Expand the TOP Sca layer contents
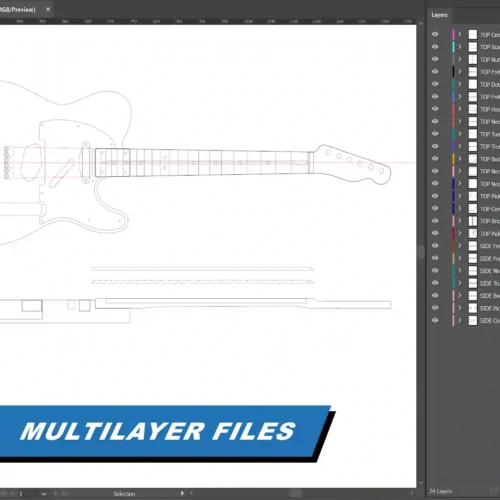The width and height of the screenshot is (500, 500). (460, 47)
